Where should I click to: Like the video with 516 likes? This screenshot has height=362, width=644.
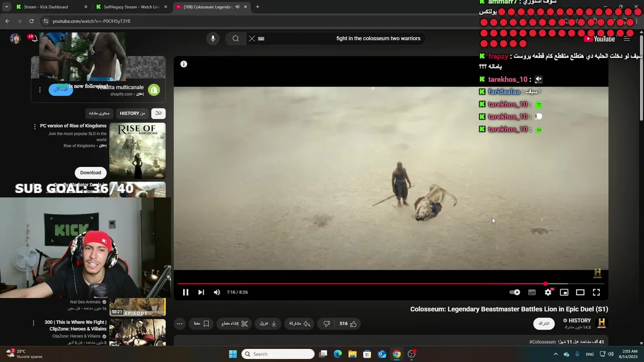[x=348, y=324]
